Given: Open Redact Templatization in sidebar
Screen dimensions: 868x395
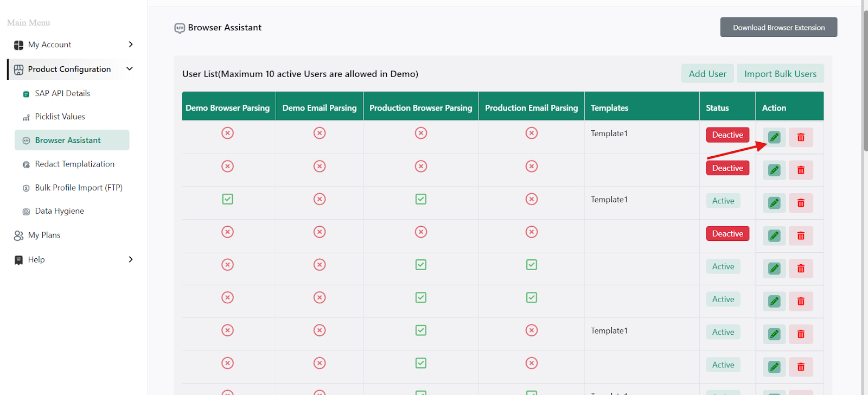Looking at the screenshot, I should (x=74, y=164).
